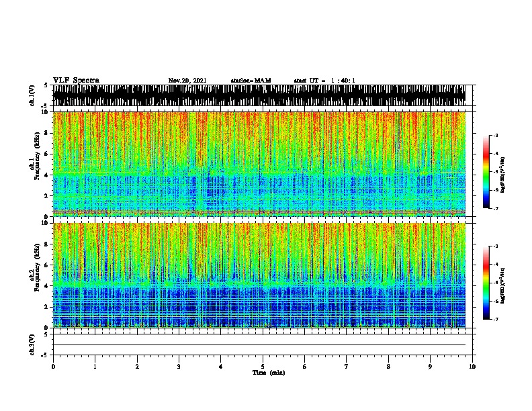Image resolution: width=532 pixels, height=411 pixels.
Task: Click the 8 kHz tick on ch.1 axis
Action: click(48, 133)
